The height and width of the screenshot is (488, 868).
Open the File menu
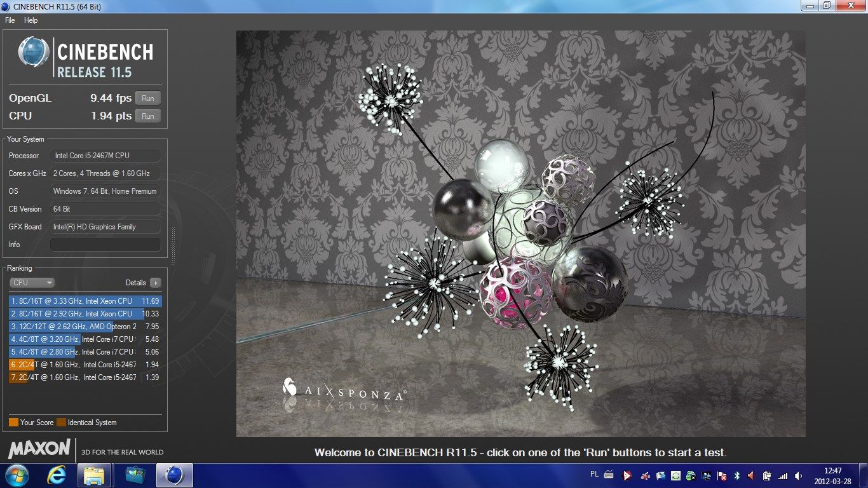(10, 20)
